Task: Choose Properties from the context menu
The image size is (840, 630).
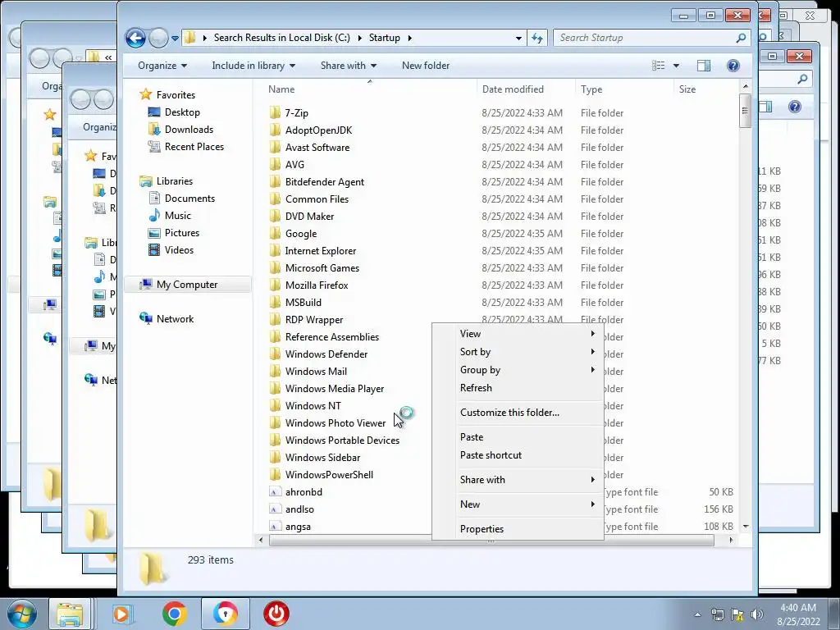Action: [518, 529]
